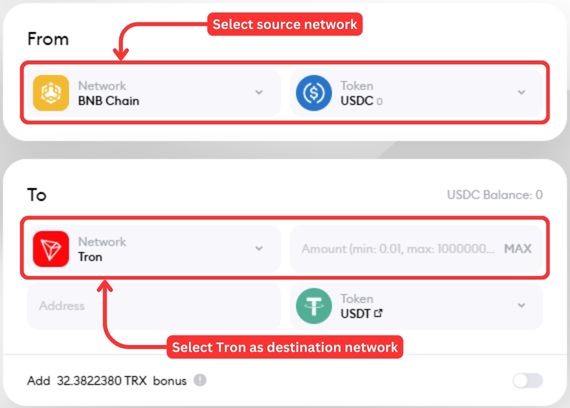Click the red Tron network logo
Screen dimensions: 570x408
[51, 249]
